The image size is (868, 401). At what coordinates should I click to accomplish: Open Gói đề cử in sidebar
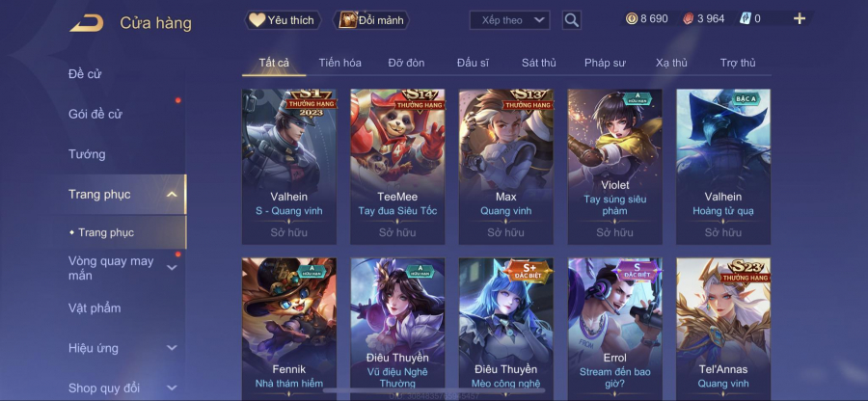[95, 114]
